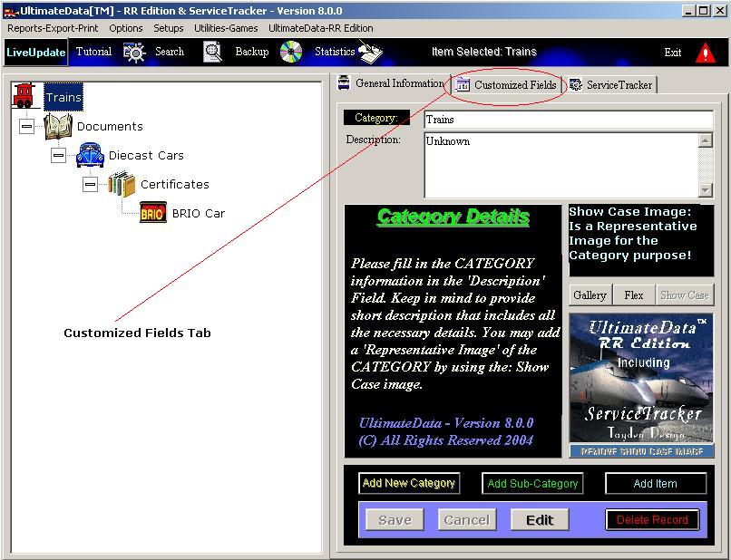Select the red Trains locomotive icon

coord(24,96)
